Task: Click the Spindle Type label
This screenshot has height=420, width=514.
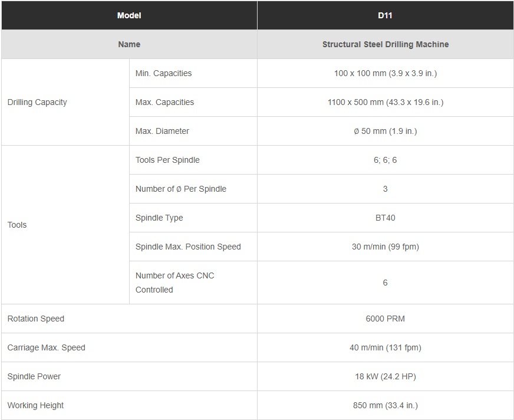Action: [159, 218]
